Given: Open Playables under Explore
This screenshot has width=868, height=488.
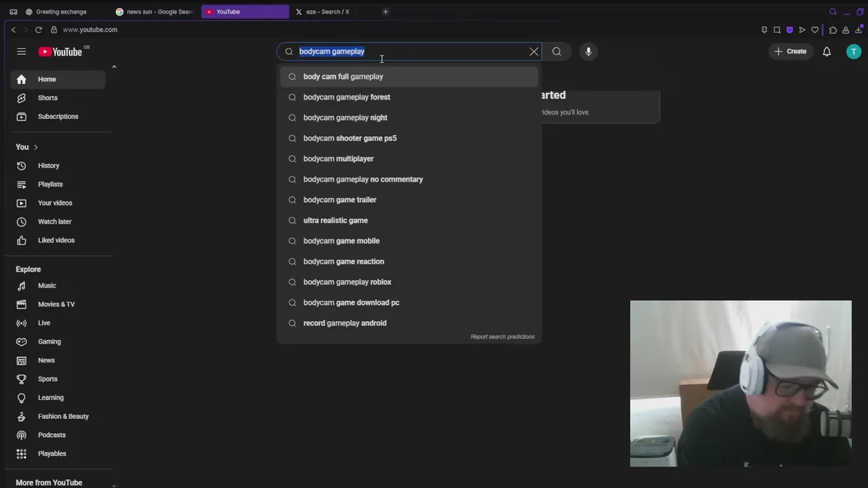Looking at the screenshot, I should (x=58, y=453).
